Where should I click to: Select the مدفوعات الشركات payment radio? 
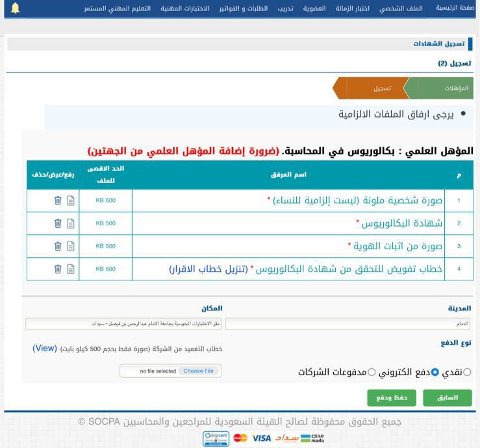tap(372, 373)
